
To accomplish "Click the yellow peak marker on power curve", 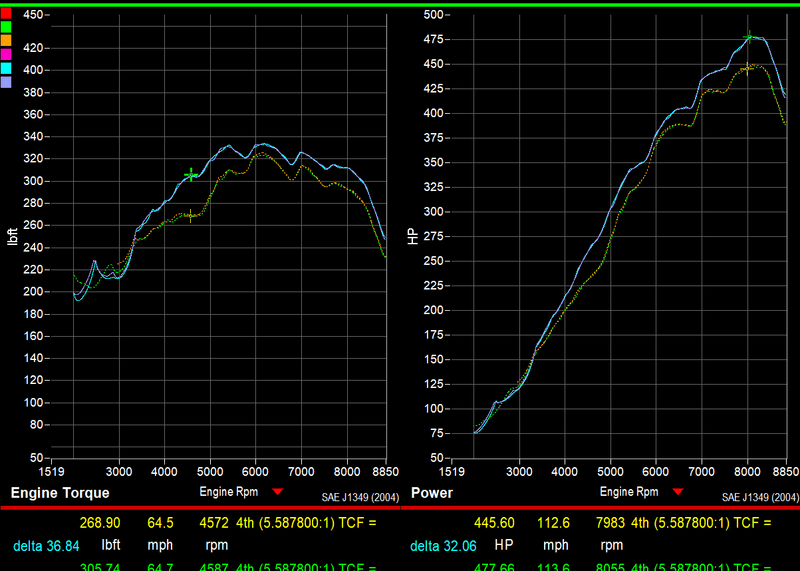I will coord(747,68).
